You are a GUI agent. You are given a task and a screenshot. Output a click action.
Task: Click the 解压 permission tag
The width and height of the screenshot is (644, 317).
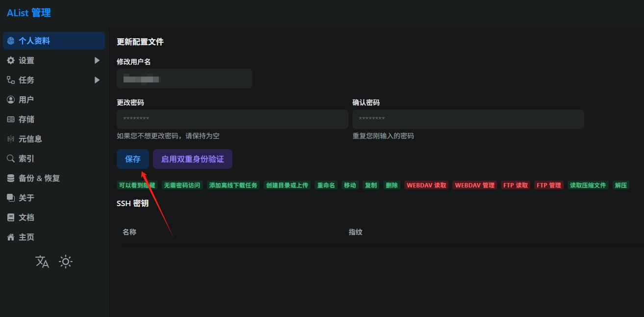[621, 185]
